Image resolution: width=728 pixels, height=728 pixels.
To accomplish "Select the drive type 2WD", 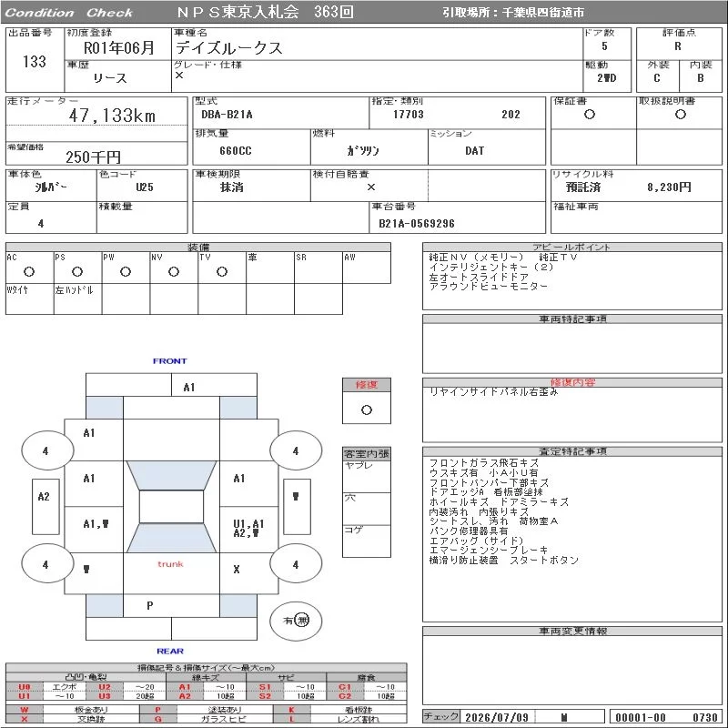I will click(607, 78).
